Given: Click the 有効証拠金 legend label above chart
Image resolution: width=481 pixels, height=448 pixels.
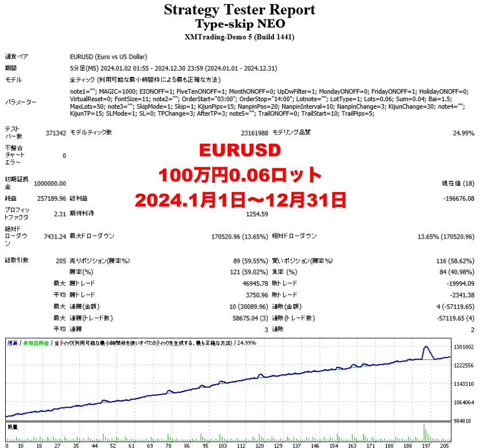Looking at the screenshot, I should point(35,343).
